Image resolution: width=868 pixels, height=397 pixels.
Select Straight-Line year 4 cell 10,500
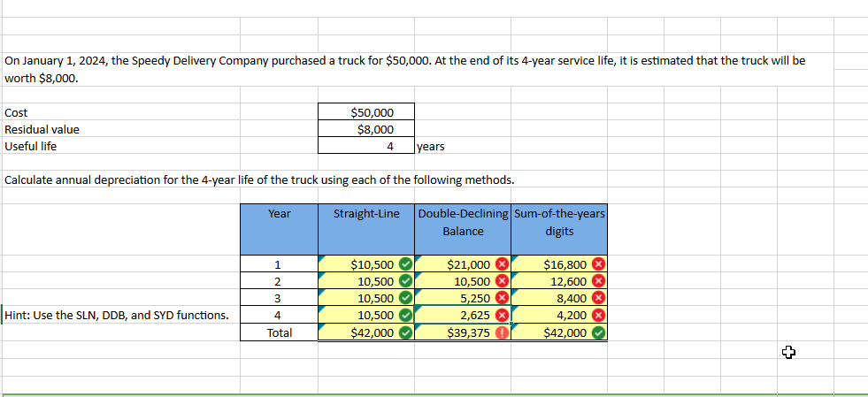(x=366, y=315)
